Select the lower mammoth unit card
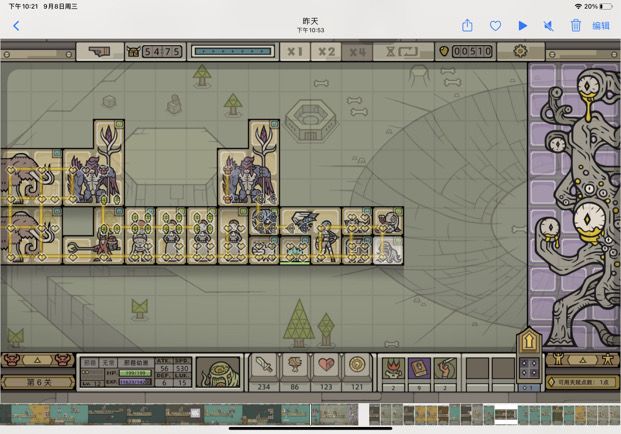This screenshot has width=621, height=434. tap(31, 235)
